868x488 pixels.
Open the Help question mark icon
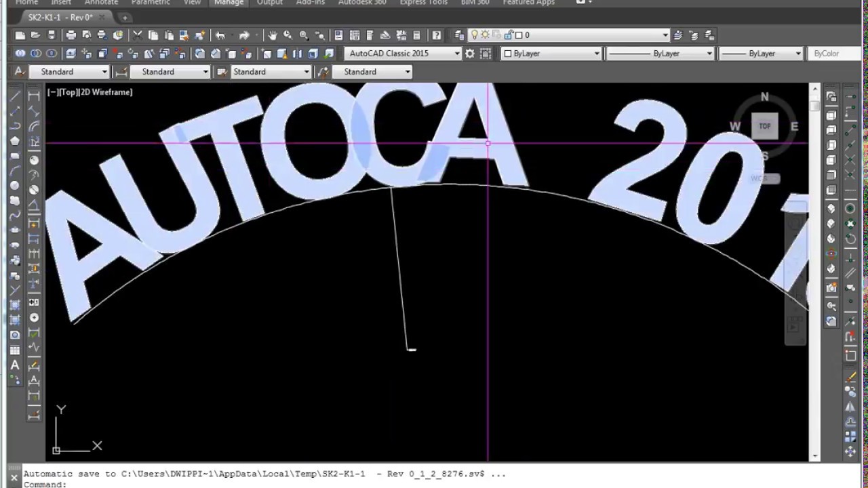click(x=437, y=35)
